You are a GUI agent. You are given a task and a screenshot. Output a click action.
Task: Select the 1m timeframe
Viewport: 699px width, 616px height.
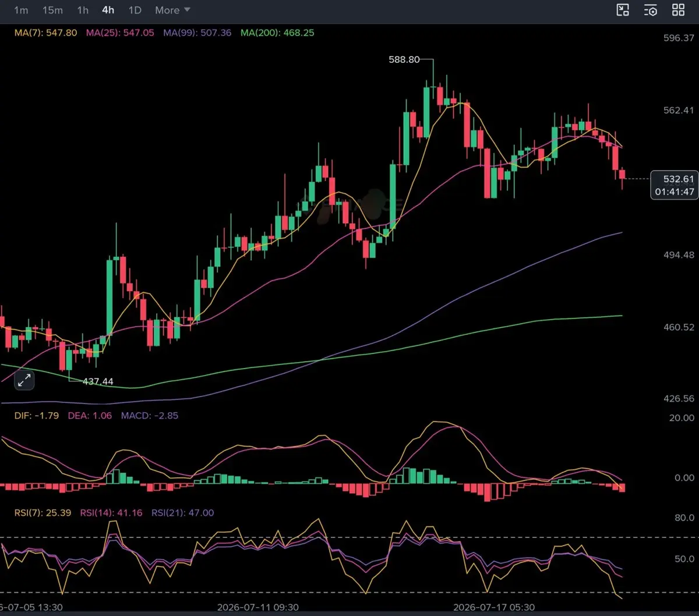[21, 10]
